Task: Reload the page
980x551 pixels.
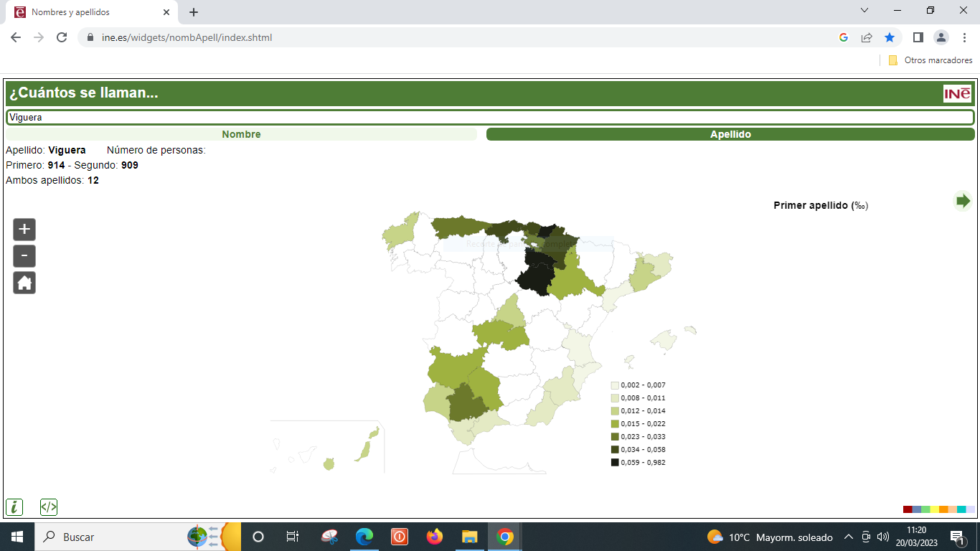Action: (62, 37)
